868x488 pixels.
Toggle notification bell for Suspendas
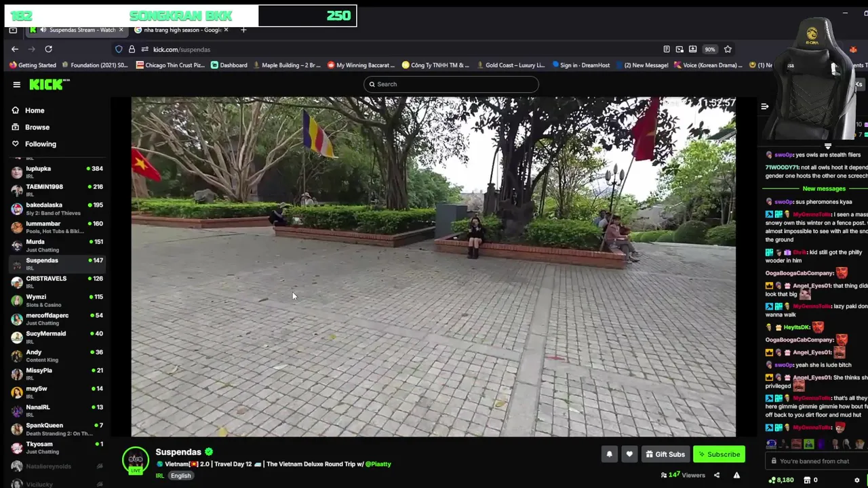pyautogui.click(x=609, y=454)
